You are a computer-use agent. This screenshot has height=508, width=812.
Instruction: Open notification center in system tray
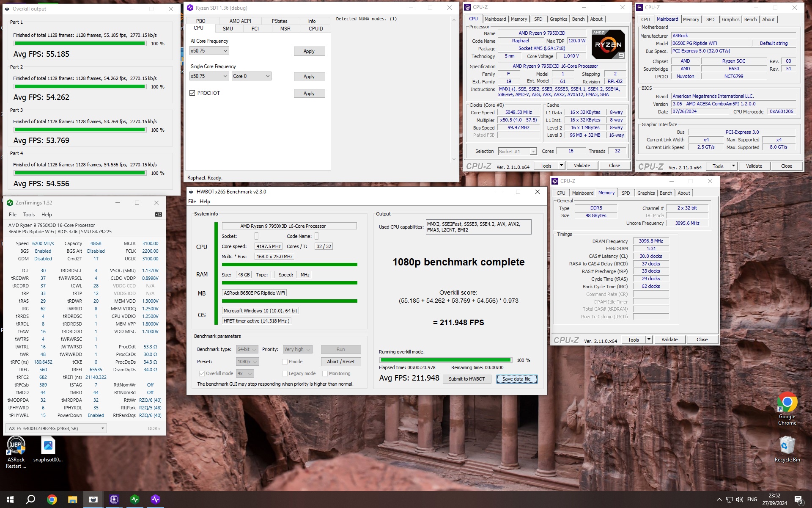[799, 500]
